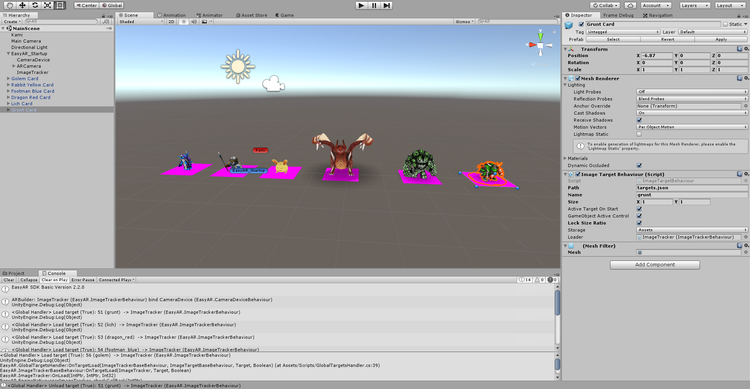This screenshot has height=389, width=750.
Task: Toggle Active Target On Start checkbox
Action: (640, 209)
